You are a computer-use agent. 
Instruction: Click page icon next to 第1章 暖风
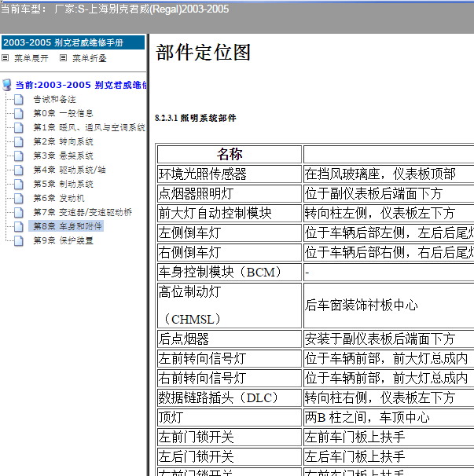(x=19, y=127)
